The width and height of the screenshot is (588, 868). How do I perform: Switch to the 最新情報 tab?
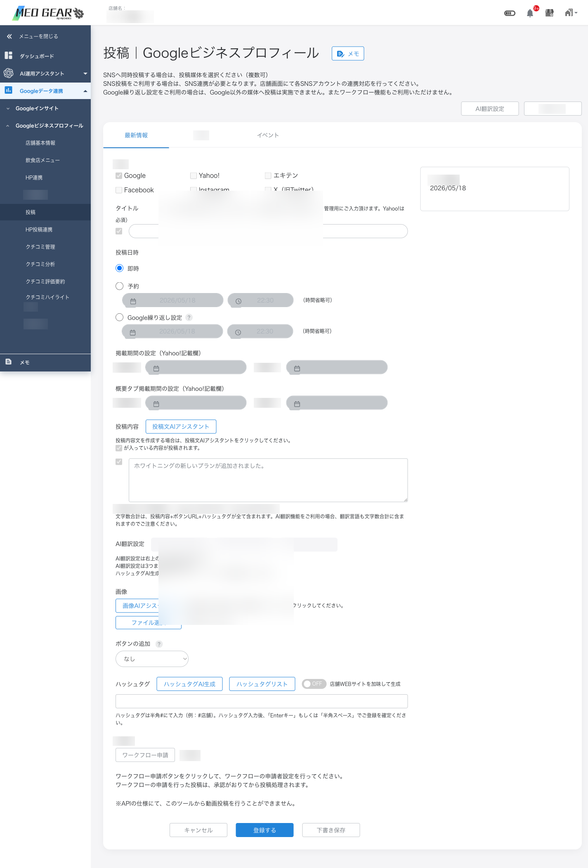point(136,135)
